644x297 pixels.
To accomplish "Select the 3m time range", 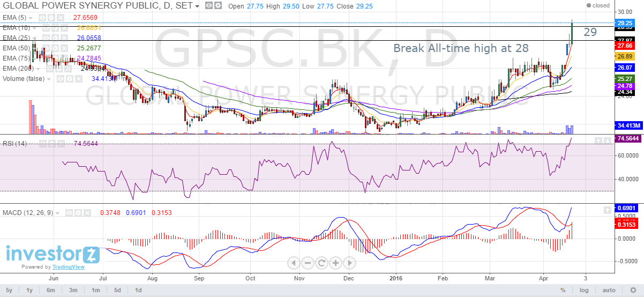I will point(72,290).
